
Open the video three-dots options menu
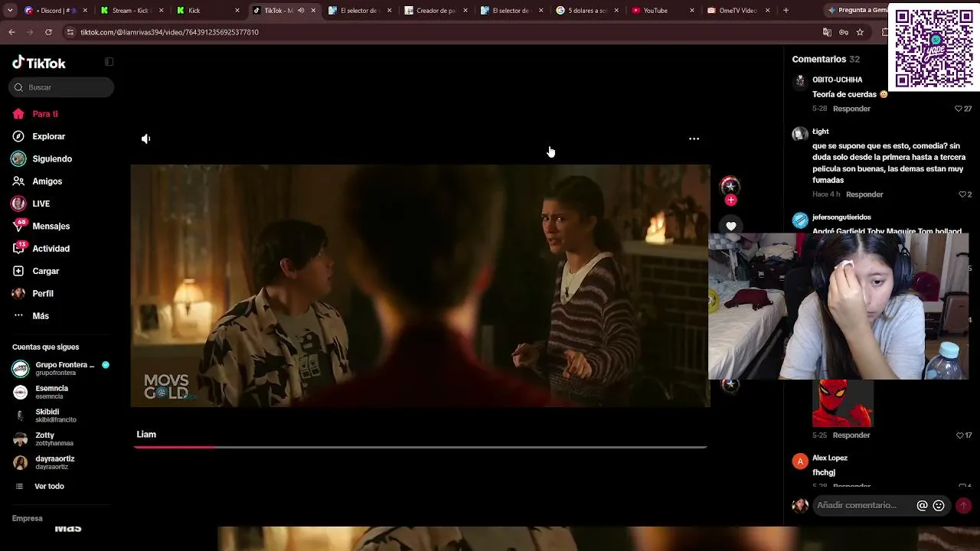coord(694,139)
